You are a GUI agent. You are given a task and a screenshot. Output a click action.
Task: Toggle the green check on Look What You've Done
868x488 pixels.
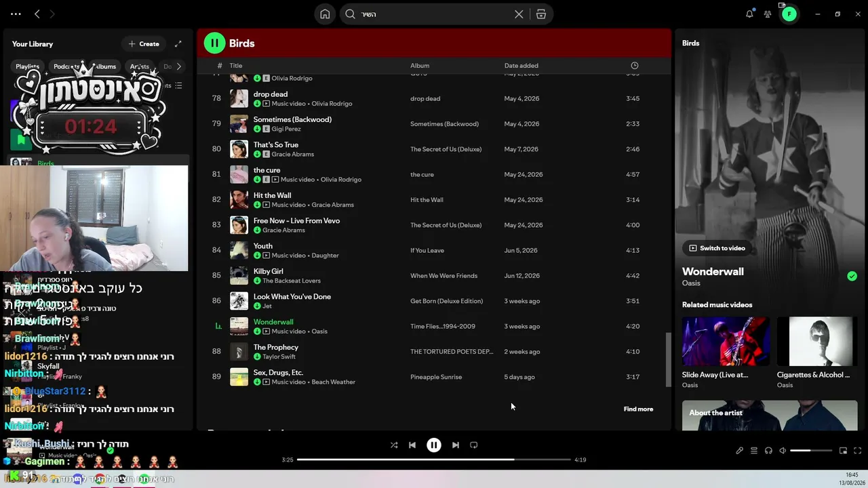click(x=257, y=306)
